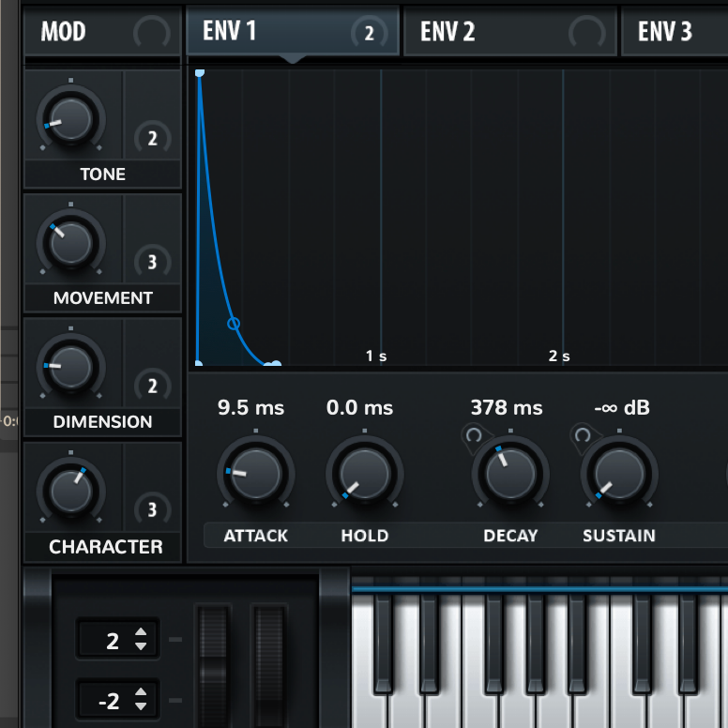Click the MOVEMENT macro knob
Screen dimensions: 728x728
click(x=71, y=243)
